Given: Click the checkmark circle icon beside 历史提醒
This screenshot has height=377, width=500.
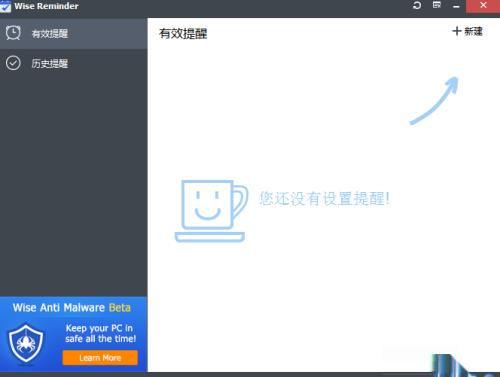Looking at the screenshot, I should pos(13,63).
